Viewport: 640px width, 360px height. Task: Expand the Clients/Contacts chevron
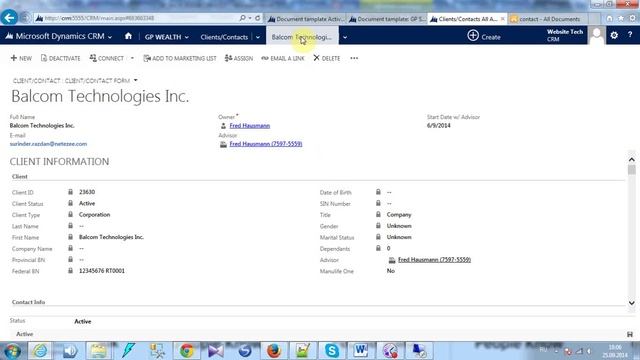click(x=258, y=37)
